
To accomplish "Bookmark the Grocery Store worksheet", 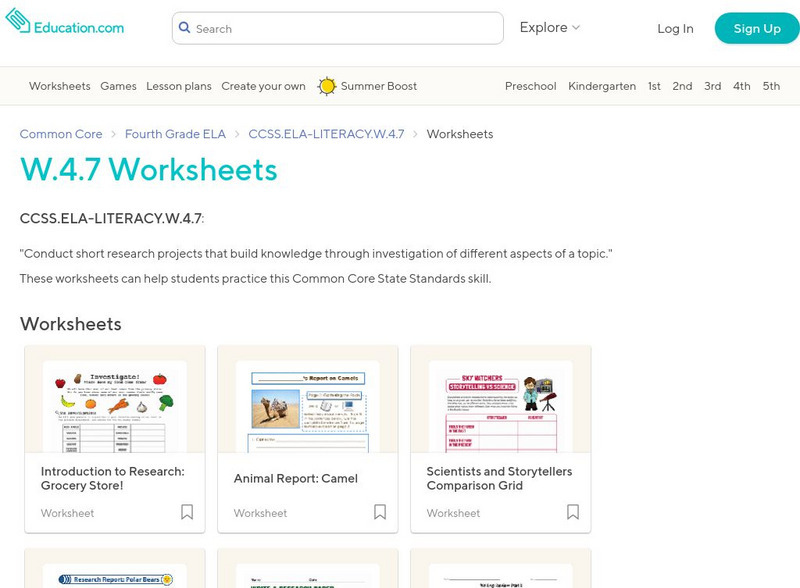I will click(187, 512).
